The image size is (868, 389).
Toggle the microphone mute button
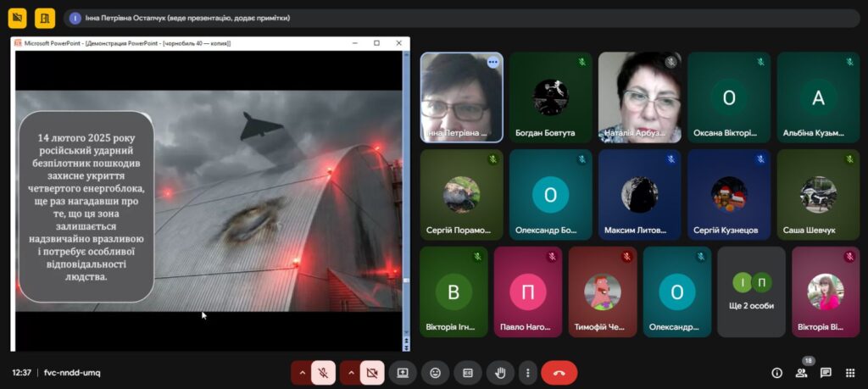pyautogui.click(x=323, y=372)
